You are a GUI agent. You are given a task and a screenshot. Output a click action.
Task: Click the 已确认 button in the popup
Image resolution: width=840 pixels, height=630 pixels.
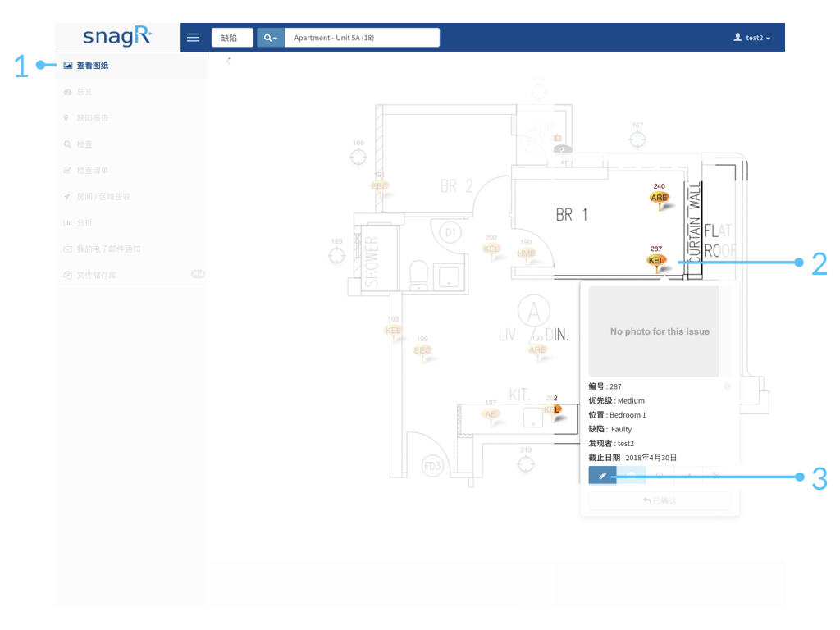coord(660,501)
